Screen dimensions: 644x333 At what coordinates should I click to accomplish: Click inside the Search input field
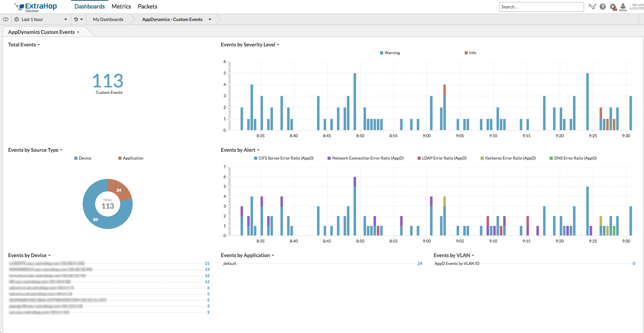pos(542,6)
